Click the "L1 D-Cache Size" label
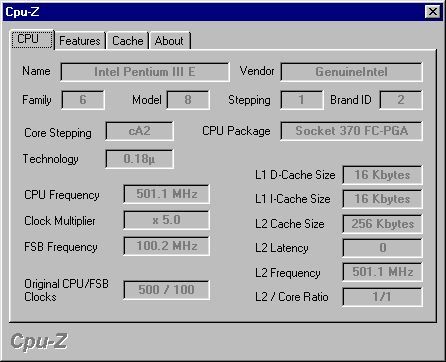This screenshot has width=446, height=362. point(295,175)
